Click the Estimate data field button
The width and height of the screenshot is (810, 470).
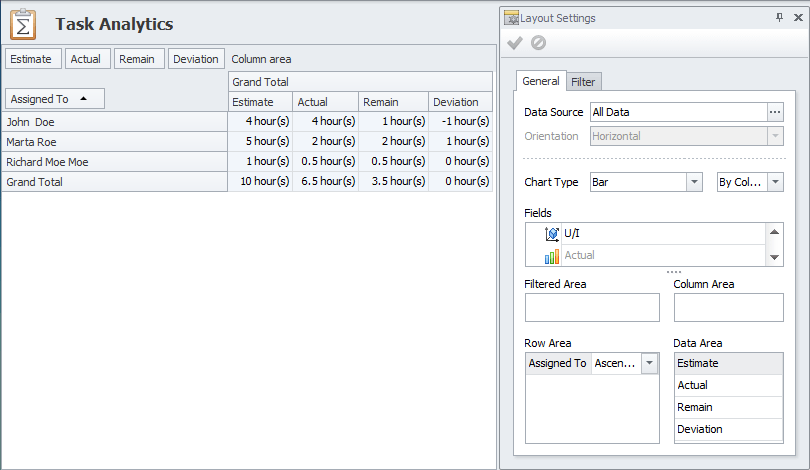(x=31, y=59)
